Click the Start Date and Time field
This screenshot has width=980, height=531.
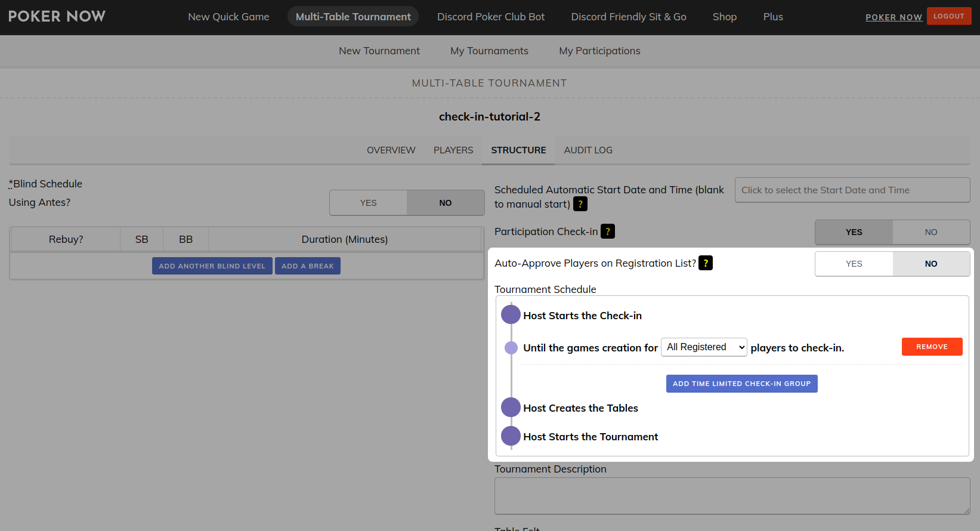[852, 190]
